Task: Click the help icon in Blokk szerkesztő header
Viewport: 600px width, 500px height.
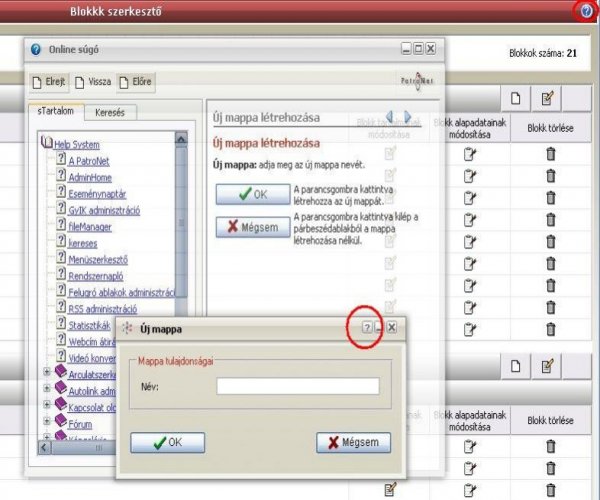Action: pyautogui.click(x=586, y=10)
